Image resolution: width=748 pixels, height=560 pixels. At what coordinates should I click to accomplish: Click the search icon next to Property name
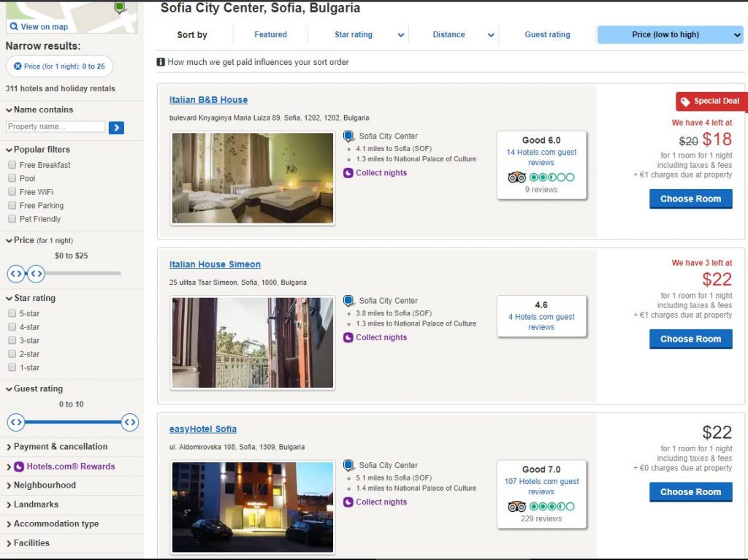click(116, 128)
